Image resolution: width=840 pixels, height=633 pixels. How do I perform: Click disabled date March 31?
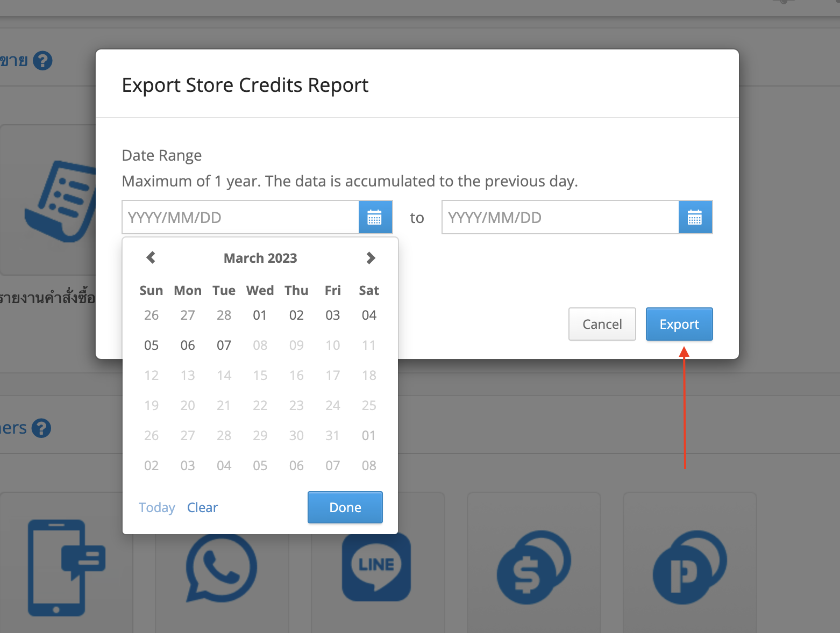[x=333, y=435]
